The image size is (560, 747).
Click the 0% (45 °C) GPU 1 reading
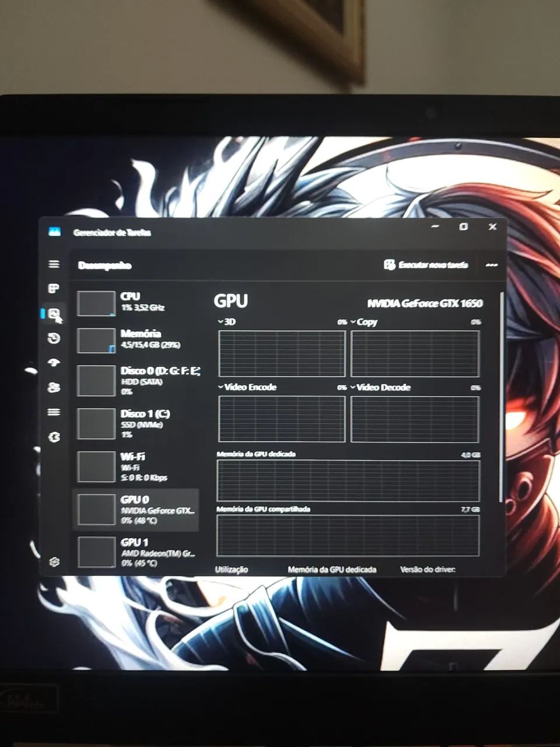click(x=139, y=563)
